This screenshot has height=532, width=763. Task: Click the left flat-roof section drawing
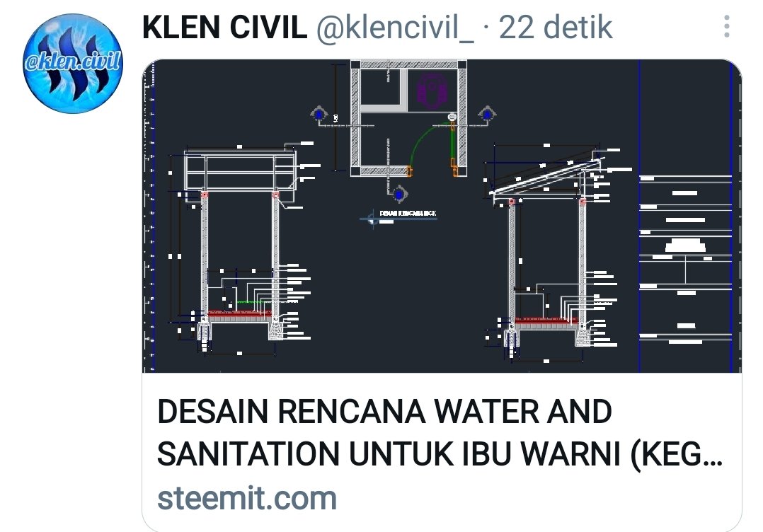[241, 249]
